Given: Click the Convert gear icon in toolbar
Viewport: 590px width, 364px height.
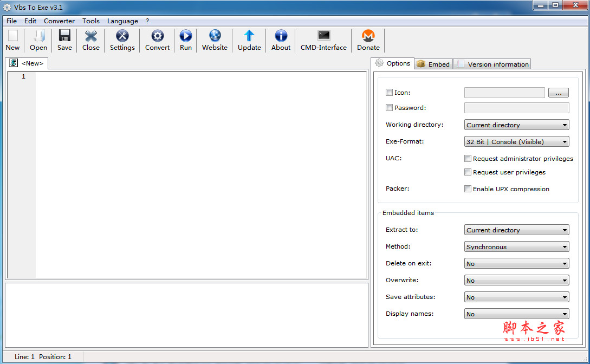Looking at the screenshot, I should tap(157, 36).
